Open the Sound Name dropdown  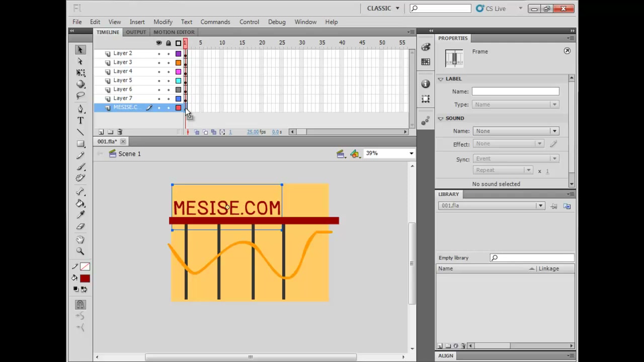coord(515,131)
